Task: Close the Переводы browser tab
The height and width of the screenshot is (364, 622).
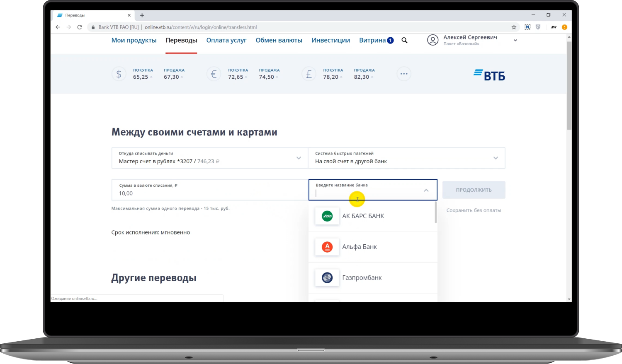Action: click(x=129, y=15)
